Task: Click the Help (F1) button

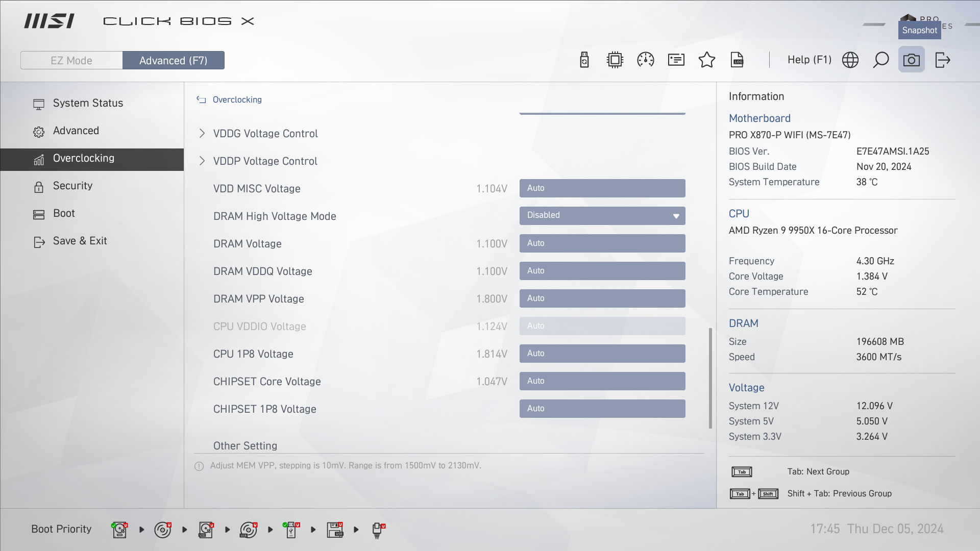Action: pyautogui.click(x=810, y=60)
